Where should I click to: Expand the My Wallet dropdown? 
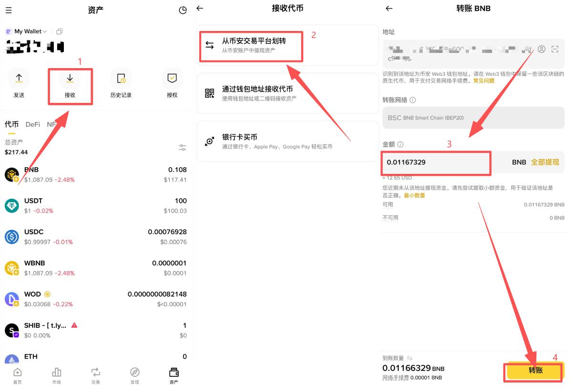28,31
